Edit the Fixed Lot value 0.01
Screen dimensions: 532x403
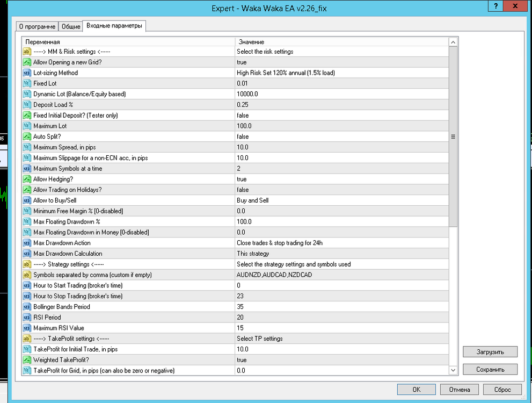point(341,83)
